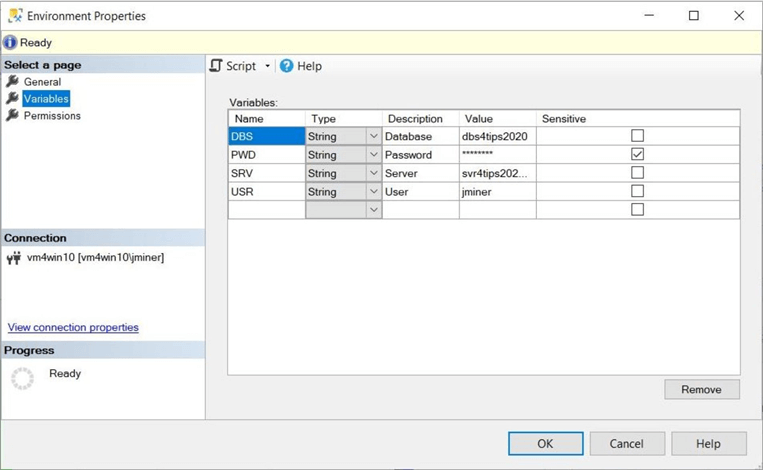Expand Type dropdown for DBS variable
Screen dimensions: 763x470
click(x=373, y=136)
